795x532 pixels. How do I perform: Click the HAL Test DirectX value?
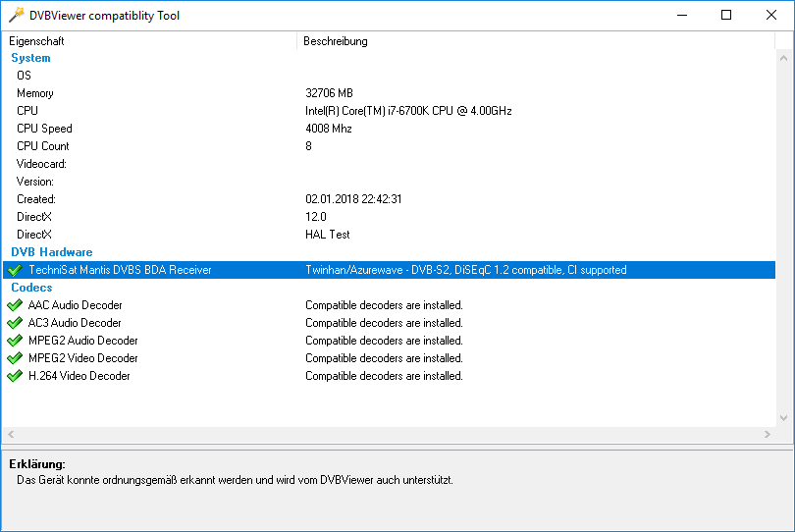pyautogui.click(x=328, y=235)
